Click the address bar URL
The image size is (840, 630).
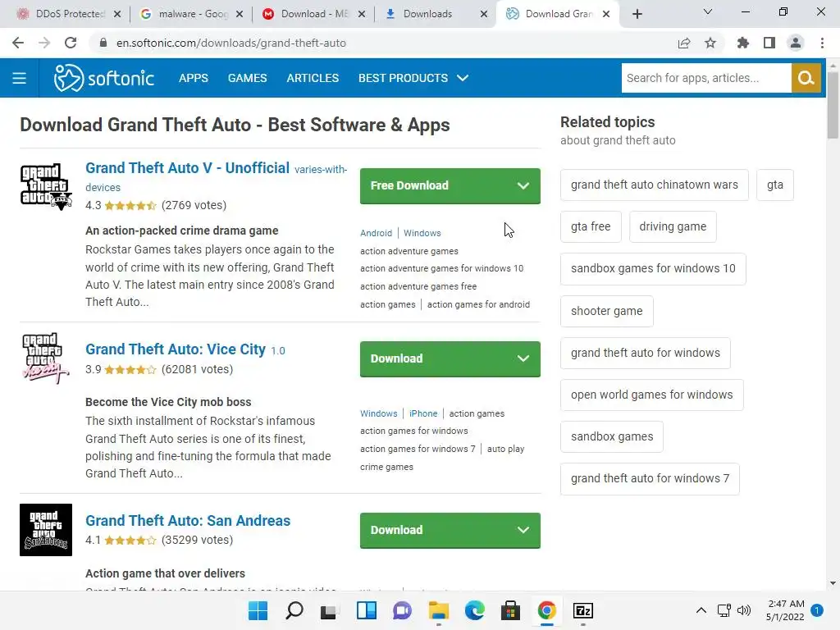click(231, 43)
